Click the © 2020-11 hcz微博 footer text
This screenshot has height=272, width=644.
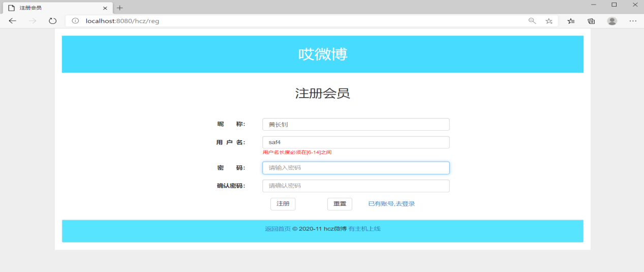320,229
